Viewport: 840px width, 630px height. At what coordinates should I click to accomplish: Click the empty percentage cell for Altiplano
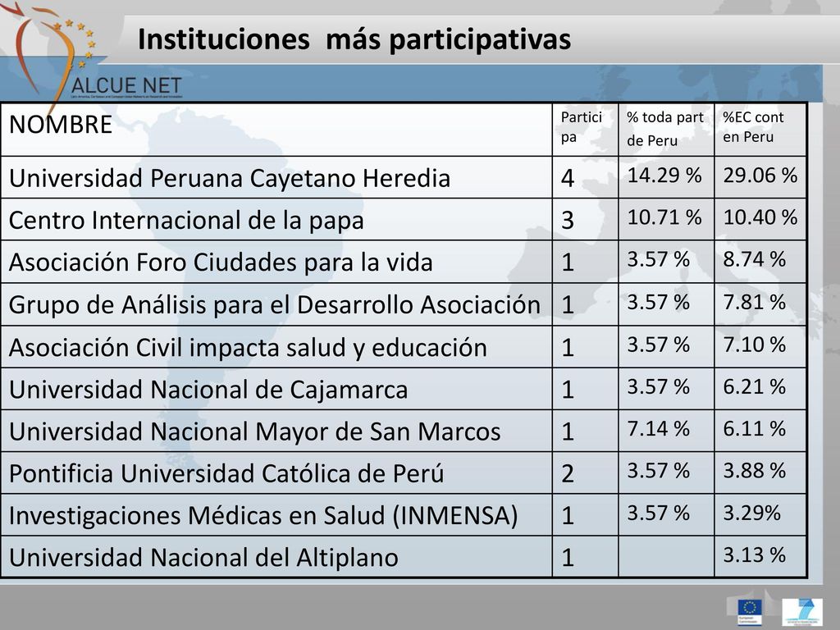click(x=666, y=557)
